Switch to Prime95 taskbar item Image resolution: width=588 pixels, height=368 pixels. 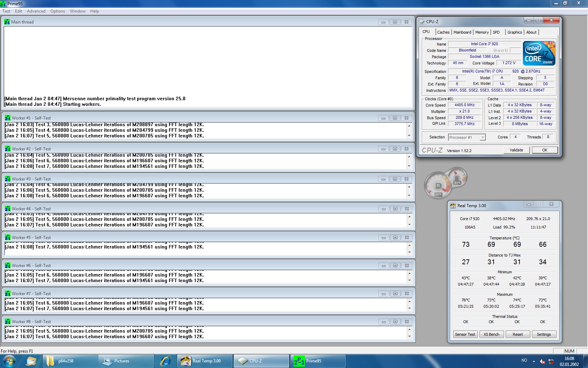[318, 361]
